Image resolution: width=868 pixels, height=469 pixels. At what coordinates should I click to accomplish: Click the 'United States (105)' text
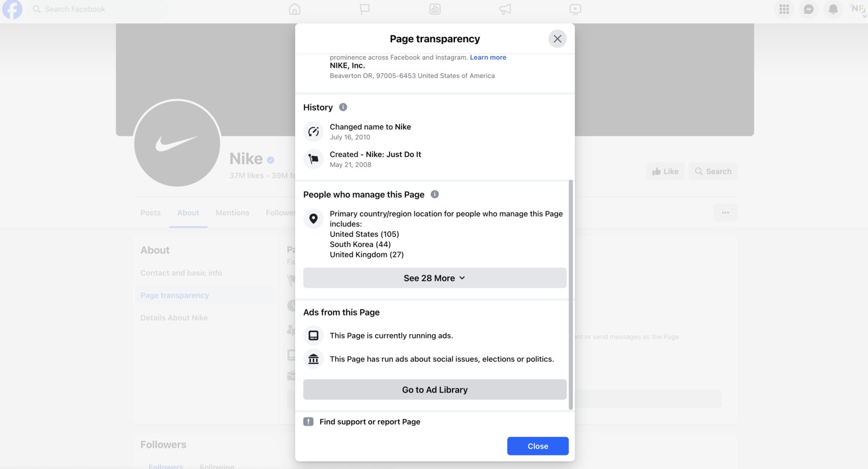pyautogui.click(x=365, y=234)
